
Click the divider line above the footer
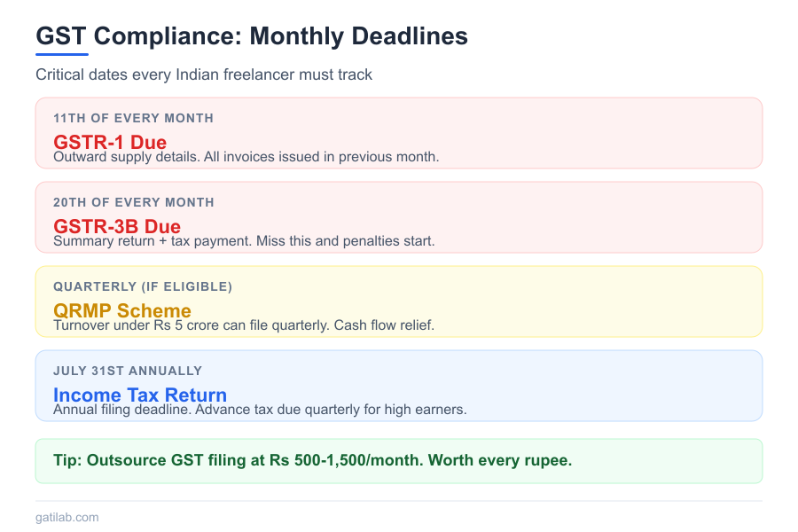click(399, 501)
